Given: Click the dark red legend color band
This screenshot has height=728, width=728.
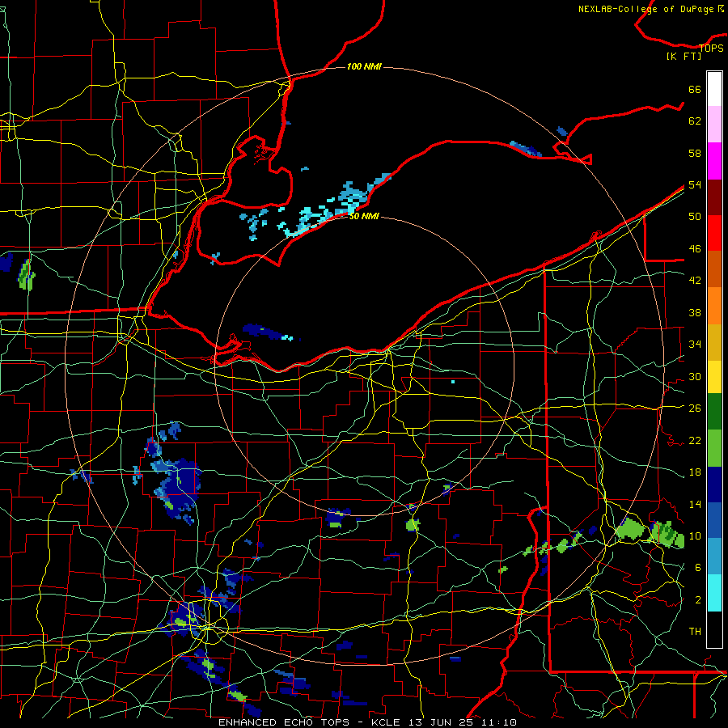Looking at the screenshot, I should [x=714, y=197].
